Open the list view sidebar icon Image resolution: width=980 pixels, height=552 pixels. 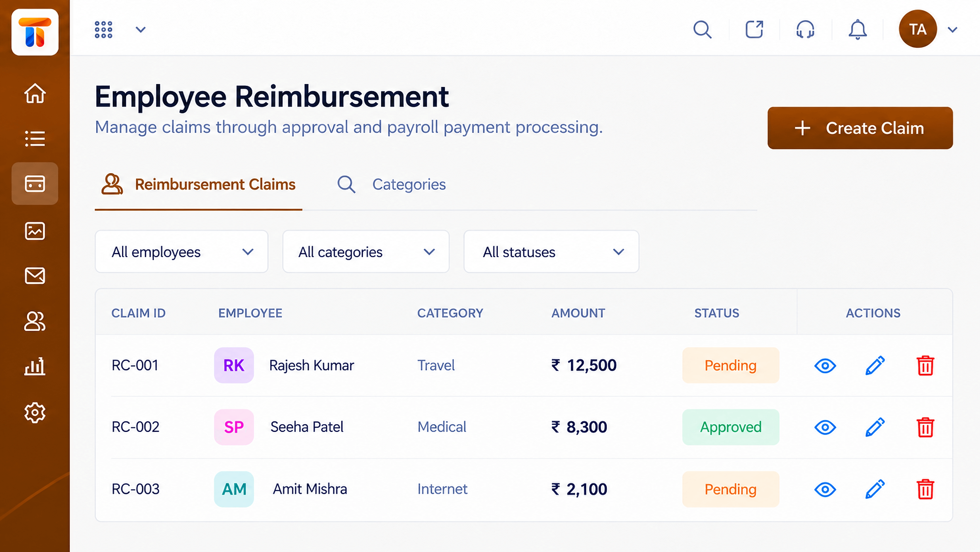click(35, 138)
